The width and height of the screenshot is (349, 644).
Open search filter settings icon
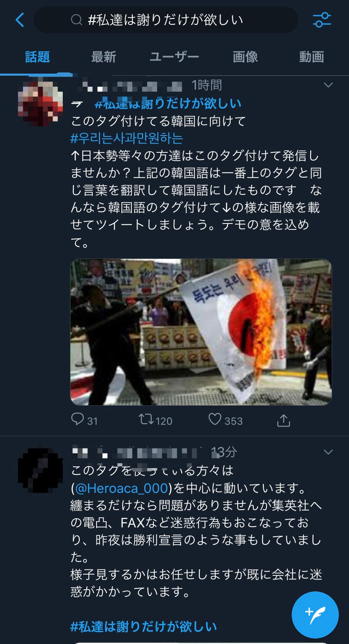tap(322, 20)
